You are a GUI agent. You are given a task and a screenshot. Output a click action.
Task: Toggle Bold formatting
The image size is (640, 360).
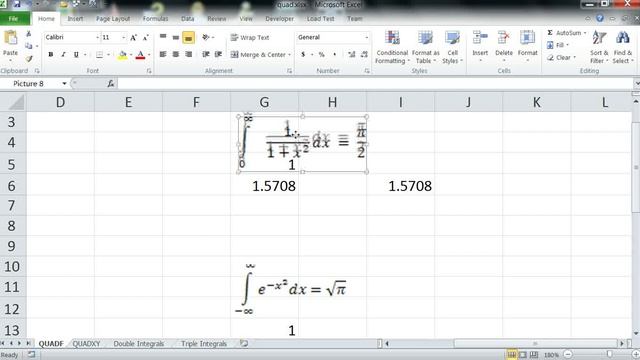click(x=51, y=54)
